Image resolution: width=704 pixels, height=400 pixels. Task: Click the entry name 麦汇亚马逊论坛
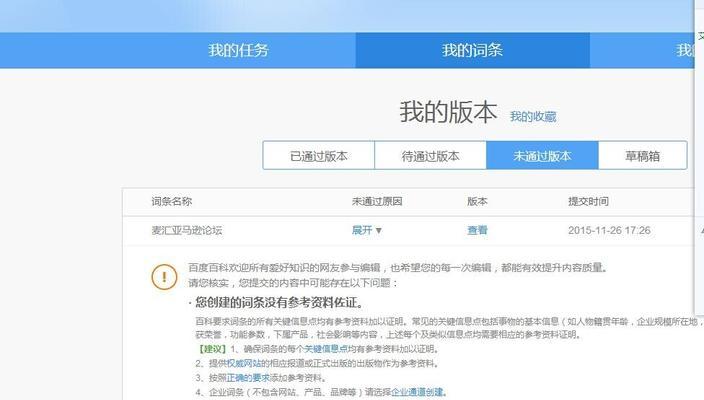tap(187, 230)
